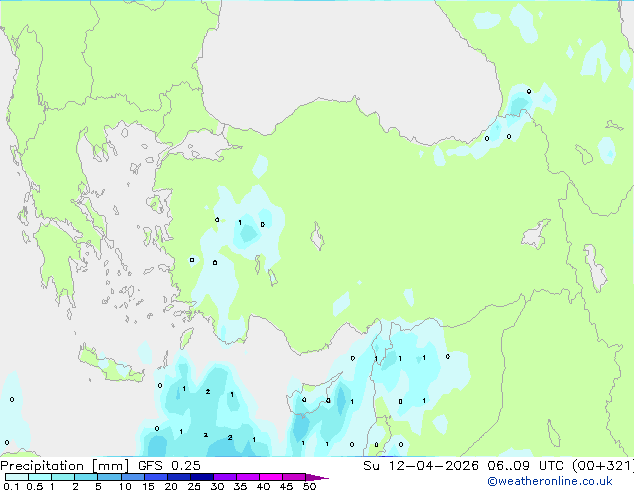
Task: Click the '50' legend scale label
Action: pyautogui.click(x=309, y=486)
